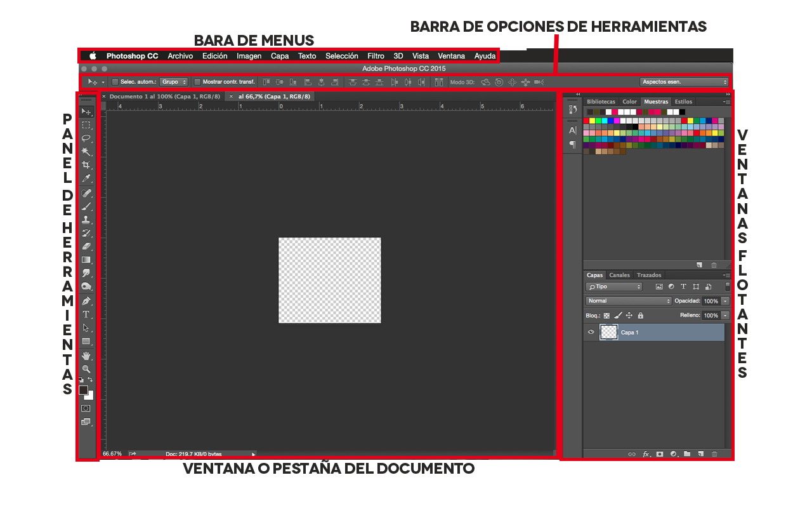Viewport: 812px width, 508px height.
Task: Enable Selec. autom. checkbox
Action: (115, 82)
